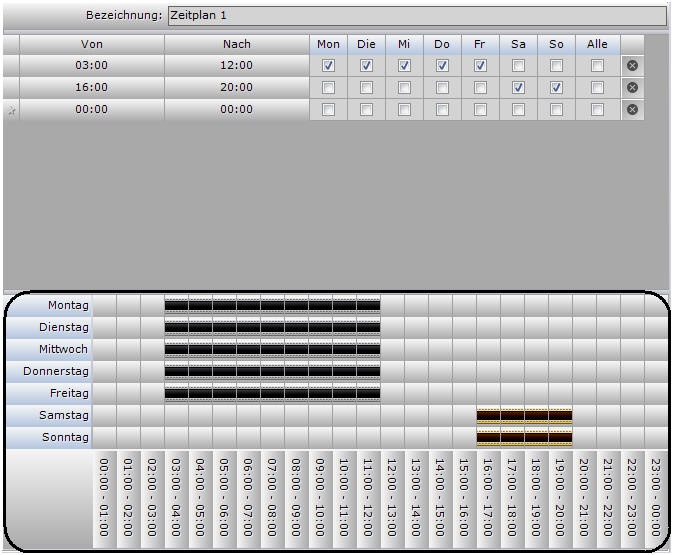Viewport: 673px width, 555px height.
Task: Click the Von column header
Action: coord(92,44)
